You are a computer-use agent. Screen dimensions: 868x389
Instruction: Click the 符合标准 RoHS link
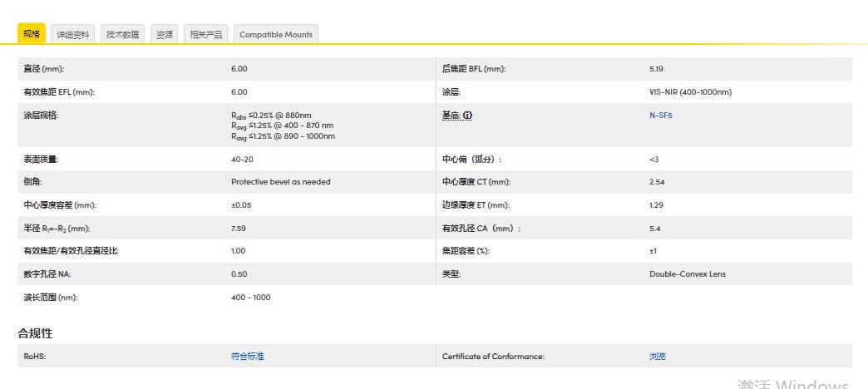click(247, 357)
